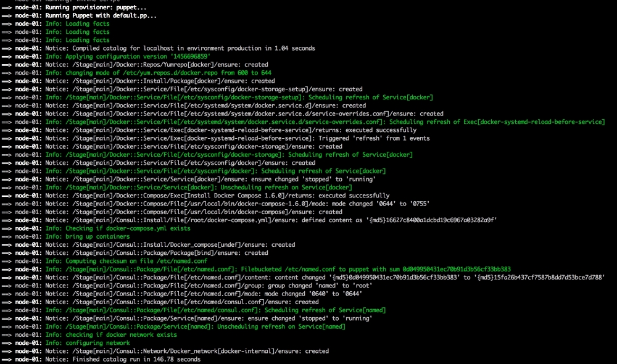Click 'Computing checksum on file /etc/named.conf' line
The width and height of the screenshot is (617, 364).
131,261
